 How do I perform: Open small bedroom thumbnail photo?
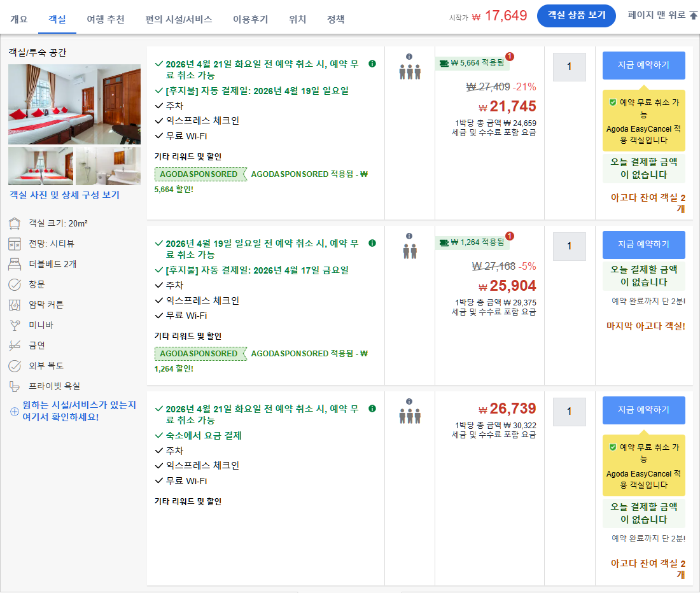(41, 166)
